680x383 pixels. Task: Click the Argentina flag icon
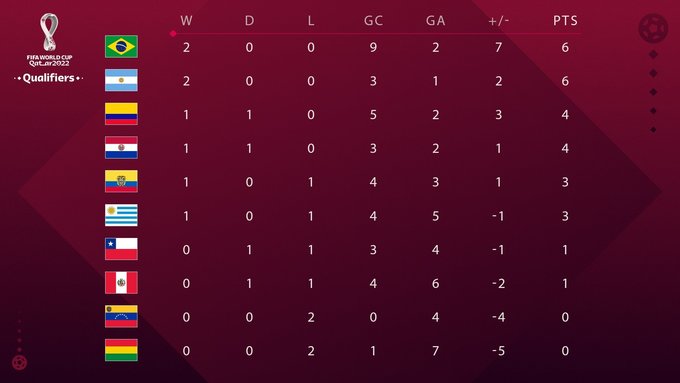point(121,80)
